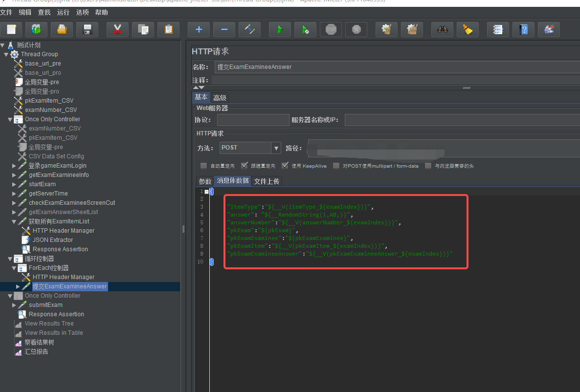Select CSV Data Set Config item

click(56, 156)
